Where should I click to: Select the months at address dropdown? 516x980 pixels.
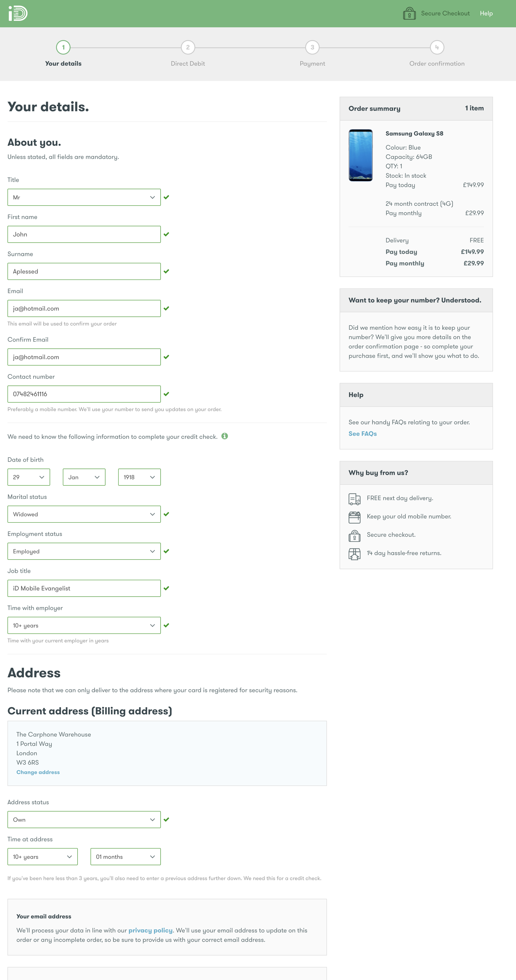point(126,857)
